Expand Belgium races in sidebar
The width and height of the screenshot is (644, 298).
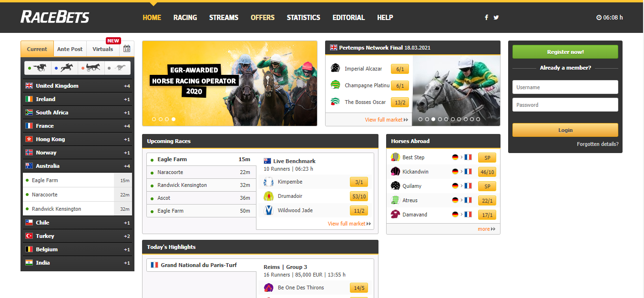tap(77, 249)
